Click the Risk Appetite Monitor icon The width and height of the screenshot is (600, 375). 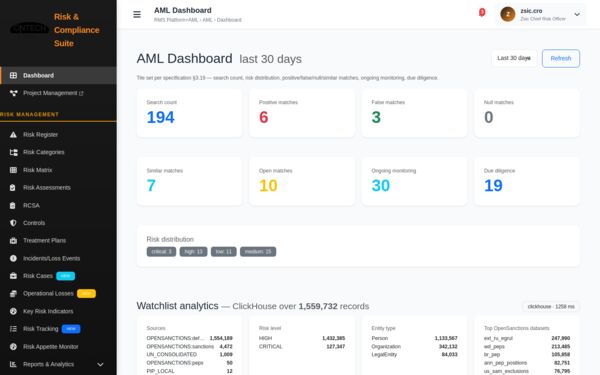[x=13, y=347]
